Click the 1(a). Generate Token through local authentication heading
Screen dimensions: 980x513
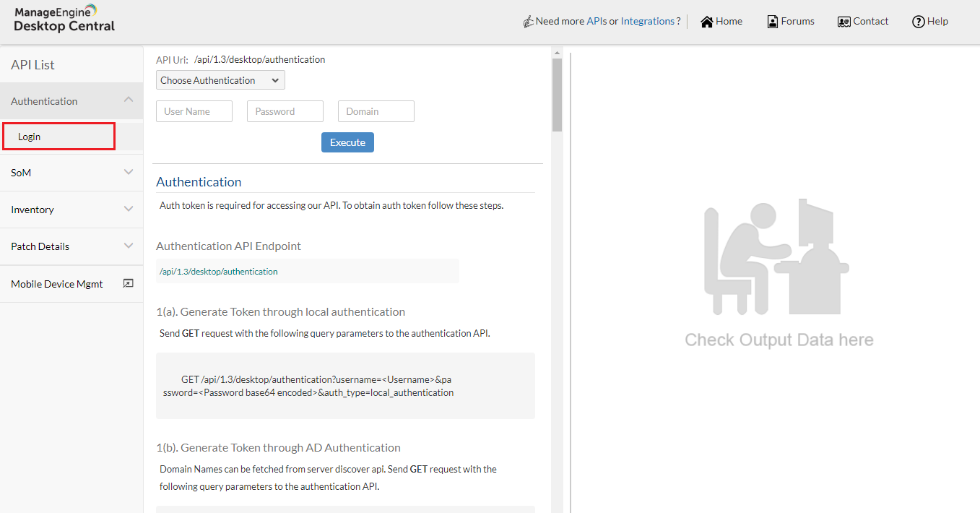(280, 312)
